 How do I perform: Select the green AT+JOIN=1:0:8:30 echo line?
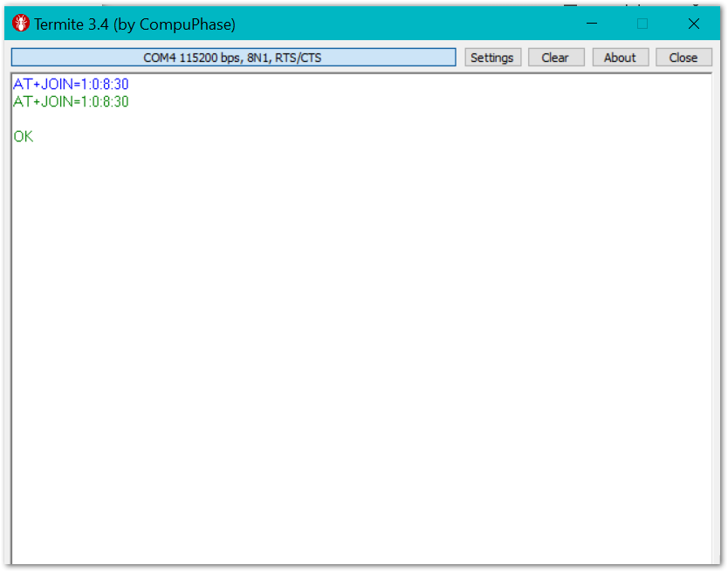click(71, 102)
